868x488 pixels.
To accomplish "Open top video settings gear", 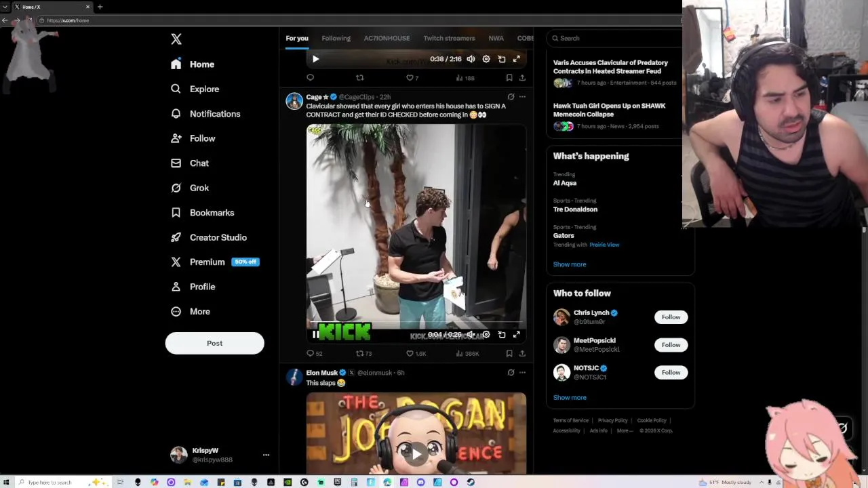I will coord(486,59).
